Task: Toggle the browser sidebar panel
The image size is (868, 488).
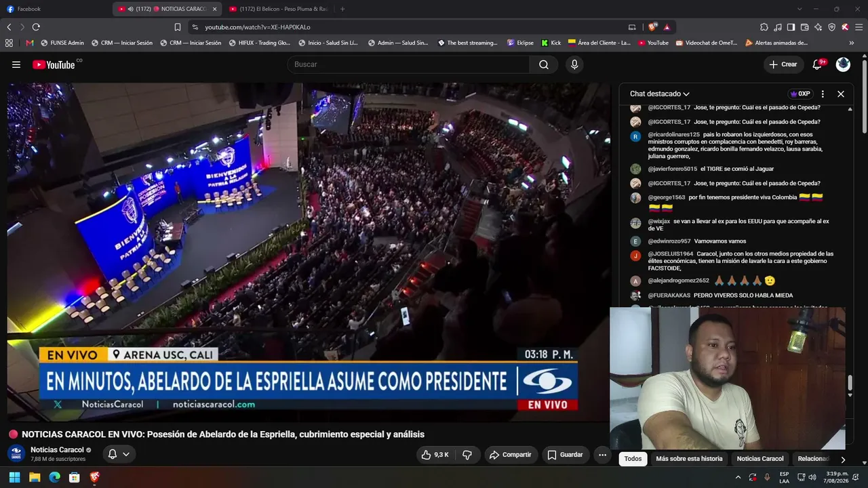Action: 791,27
